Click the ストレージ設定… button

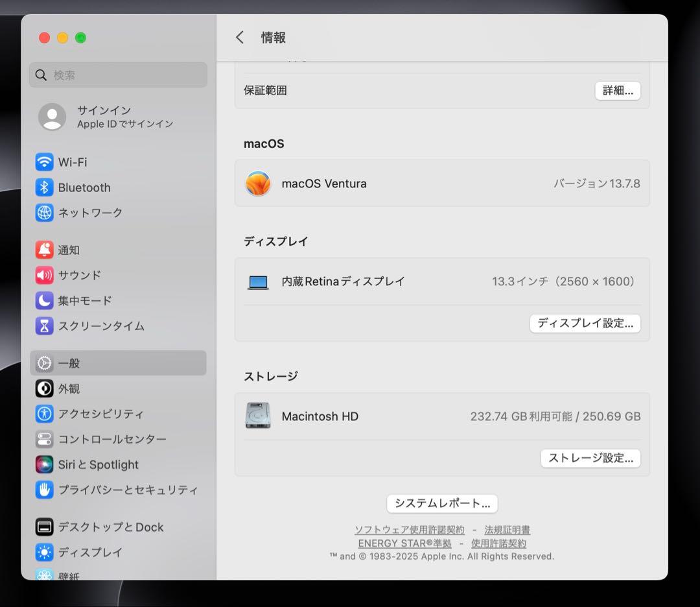pyautogui.click(x=590, y=458)
